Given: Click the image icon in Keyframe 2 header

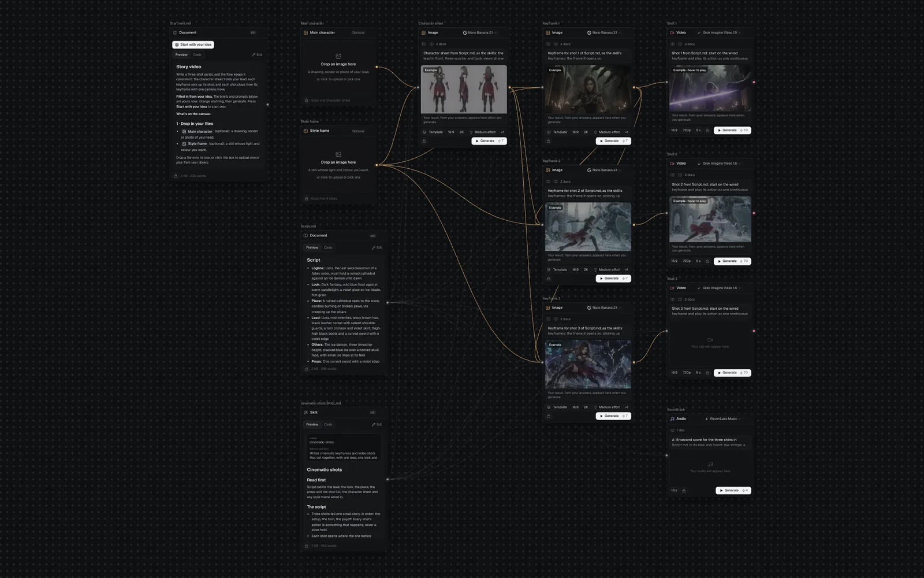Looking at the screenshot, I should tap(548, 171).
